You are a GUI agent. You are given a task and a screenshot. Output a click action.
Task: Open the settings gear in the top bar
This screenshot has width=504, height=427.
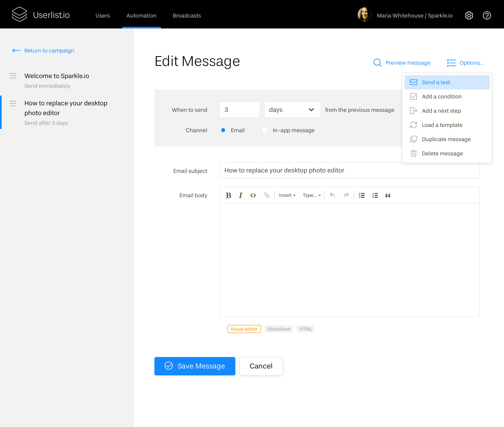pyautogui.click(x=469, y=15)
